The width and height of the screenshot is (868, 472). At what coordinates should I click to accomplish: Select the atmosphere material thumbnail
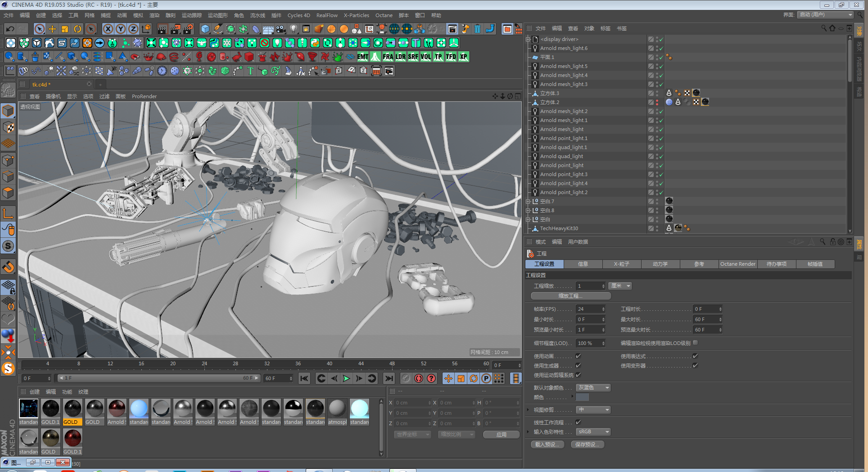click(337, 412)
